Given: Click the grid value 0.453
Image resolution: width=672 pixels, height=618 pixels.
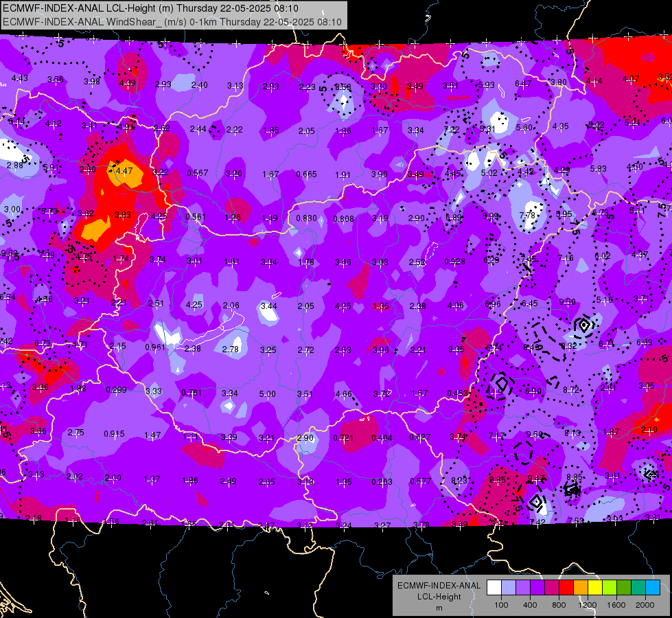Looking at the screenshot, I should (x=457, y=393).
